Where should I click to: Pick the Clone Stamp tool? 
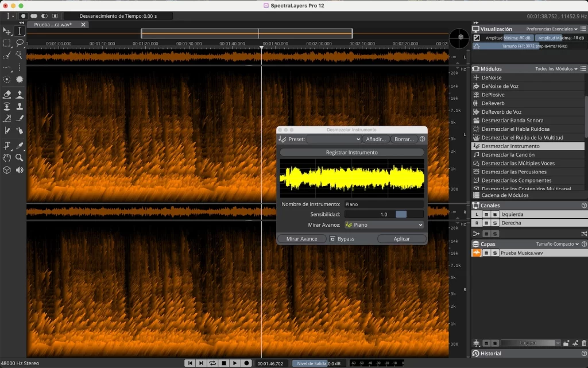[x=20, y=106]
